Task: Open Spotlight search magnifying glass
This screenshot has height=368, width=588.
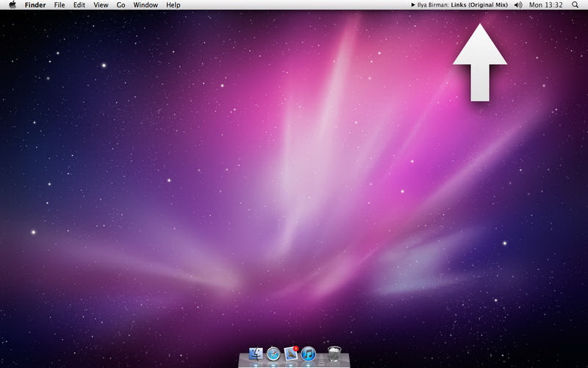Action: [x=575, y=5]
